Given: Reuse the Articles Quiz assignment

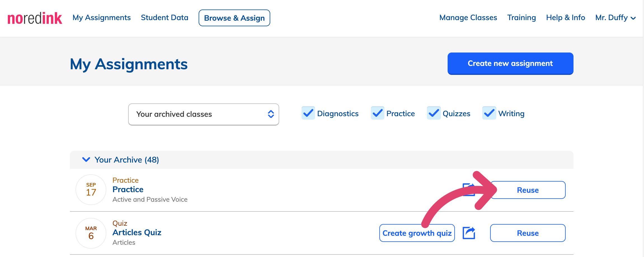Looking at the screenshot, I should pos(528,233).
